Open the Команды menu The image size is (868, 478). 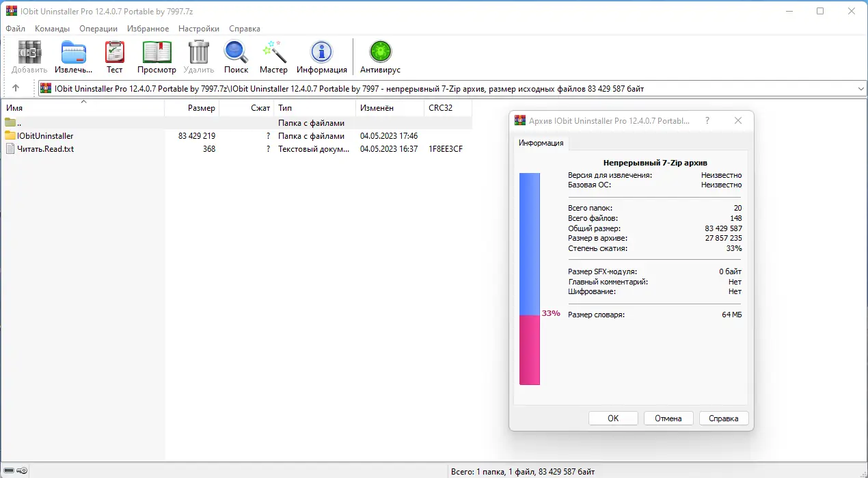53,29
